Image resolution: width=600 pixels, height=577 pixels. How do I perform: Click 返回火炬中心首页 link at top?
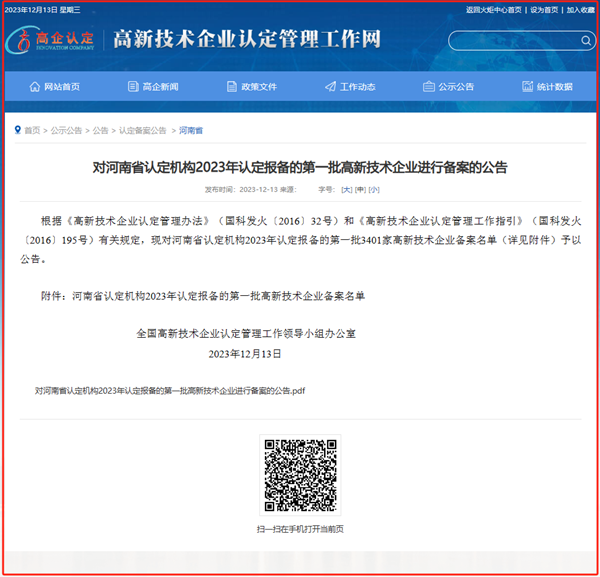(494, 10)
